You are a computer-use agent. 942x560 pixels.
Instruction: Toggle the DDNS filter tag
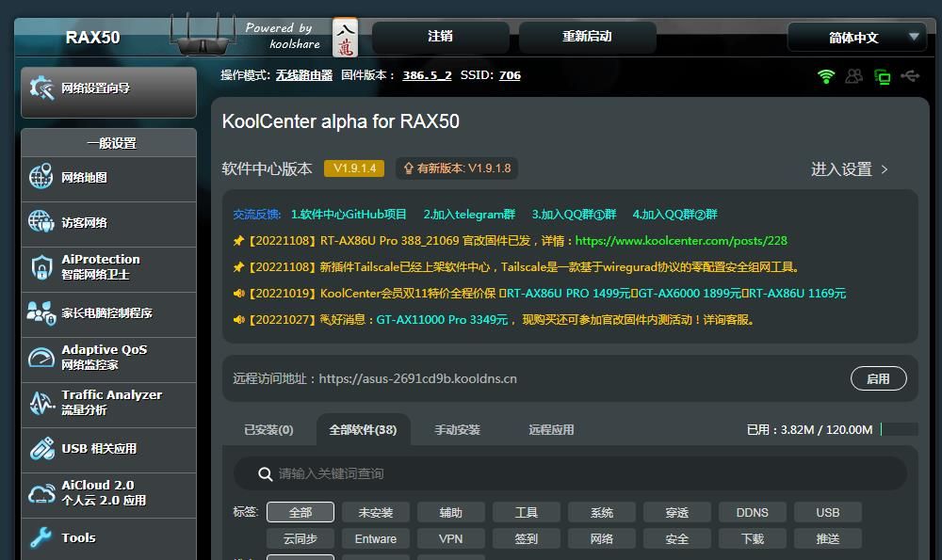752,512
